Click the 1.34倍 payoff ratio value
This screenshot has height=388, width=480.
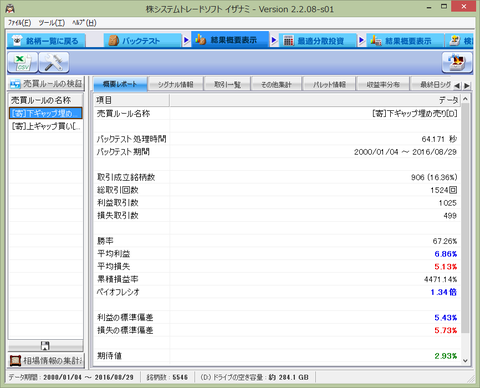(x=444, y=292)
